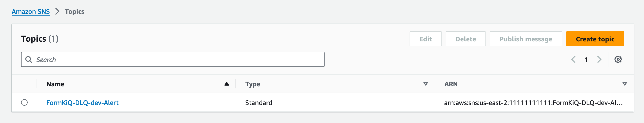Sort topics by Type column arrow
Image resolution: width=644 pixels, height=123 pixels.
pos(426,84)
